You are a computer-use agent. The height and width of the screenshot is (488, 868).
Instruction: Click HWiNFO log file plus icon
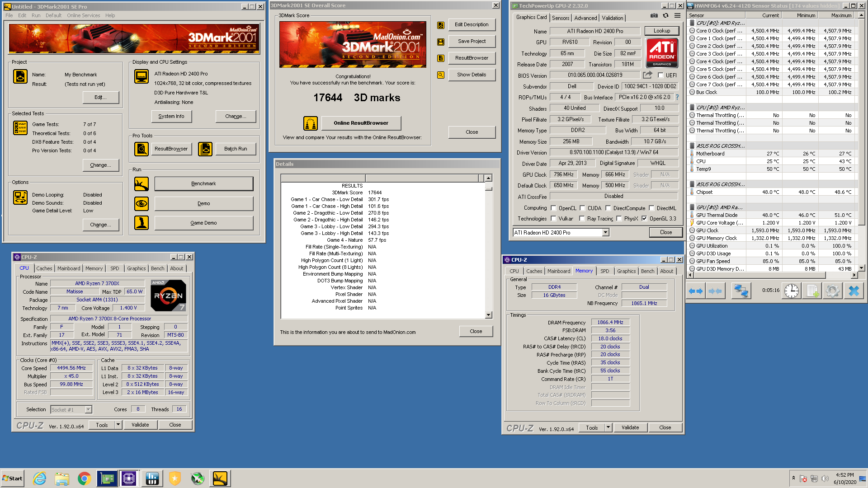coord(812,291)
